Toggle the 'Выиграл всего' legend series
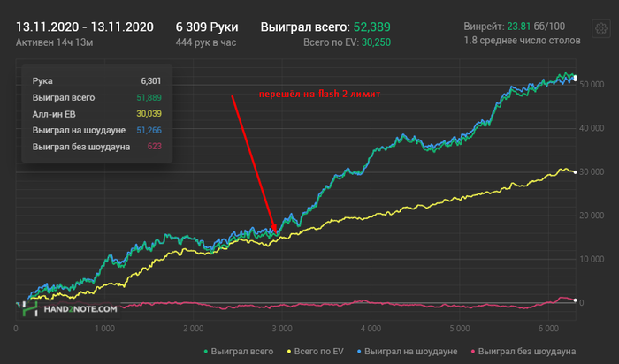Screen dimensions: 619x364 [x=239, y=351]
